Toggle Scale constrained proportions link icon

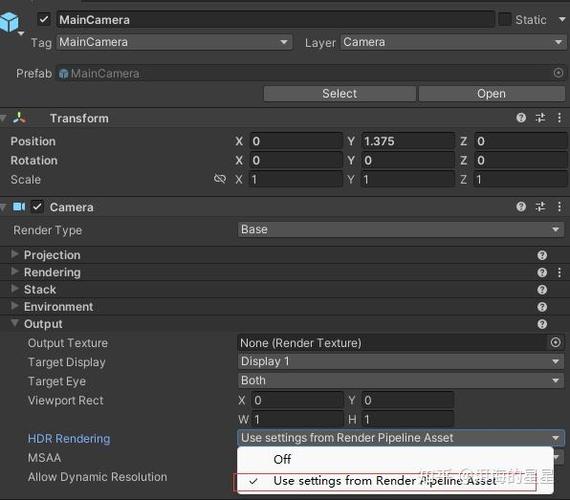point(220,179)
